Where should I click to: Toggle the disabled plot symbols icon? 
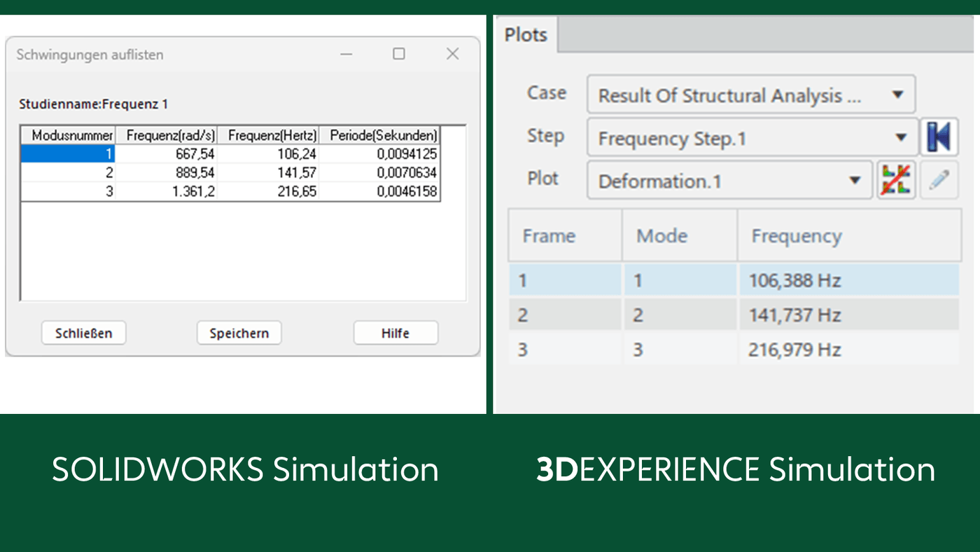coord(897,179)
